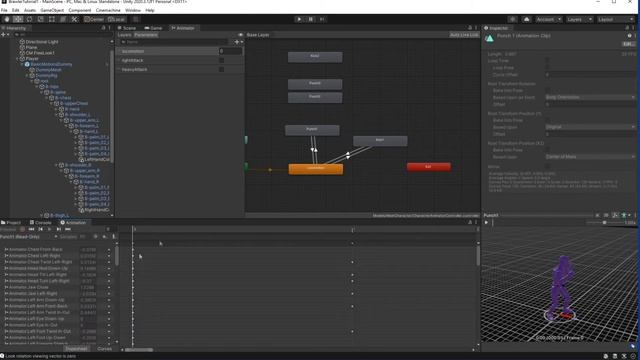The image size is (640, 360).
Task: Toggle Auto Live Link button
Action: point(464,35)
